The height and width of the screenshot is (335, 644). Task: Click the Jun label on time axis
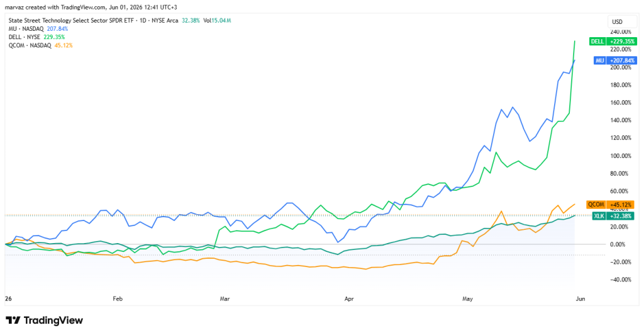click(580, 299)
